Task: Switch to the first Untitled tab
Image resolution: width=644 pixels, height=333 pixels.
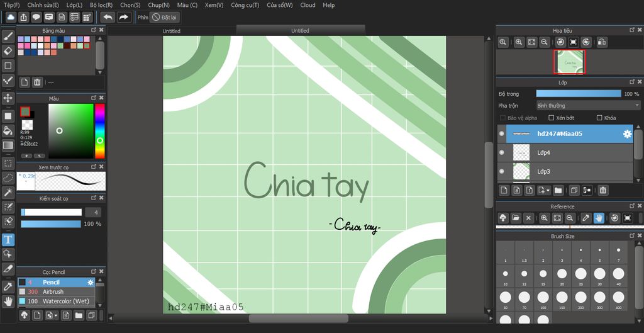Action: pyautogui.click(x=171, y=31)
